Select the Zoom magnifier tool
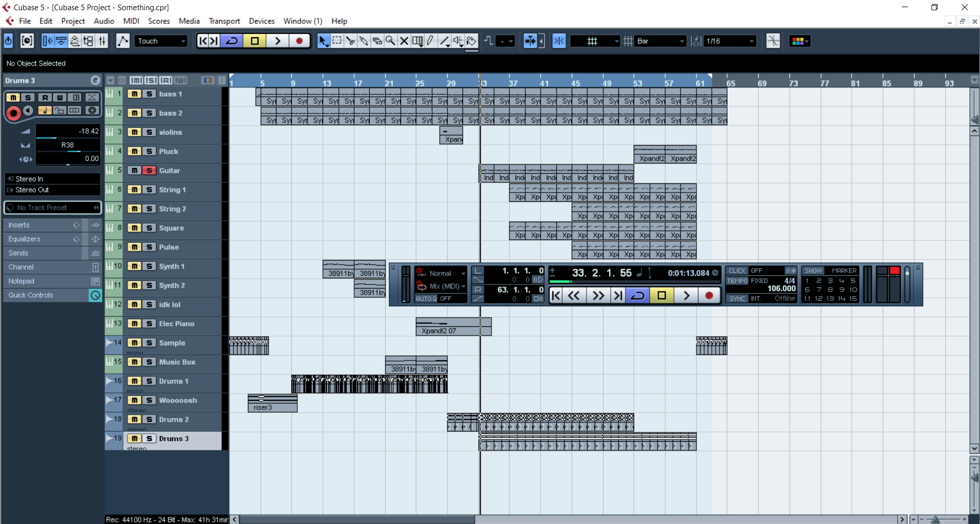 click(x=390, y=41)
